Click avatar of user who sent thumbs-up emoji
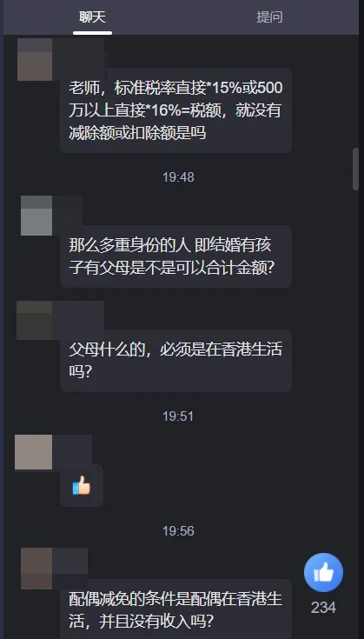This screenshot has width=364, height=639. point(33,452)
